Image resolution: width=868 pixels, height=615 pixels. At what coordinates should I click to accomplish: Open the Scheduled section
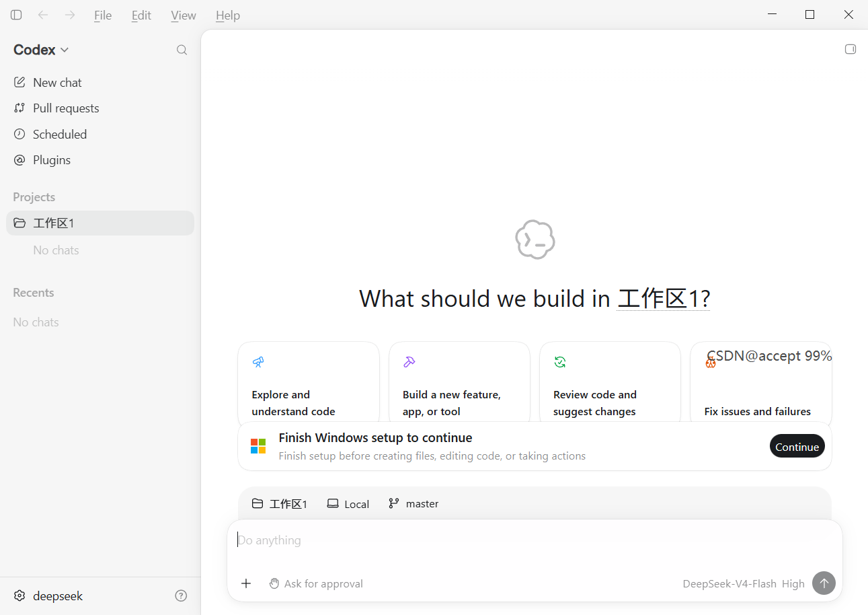point(100,134)
